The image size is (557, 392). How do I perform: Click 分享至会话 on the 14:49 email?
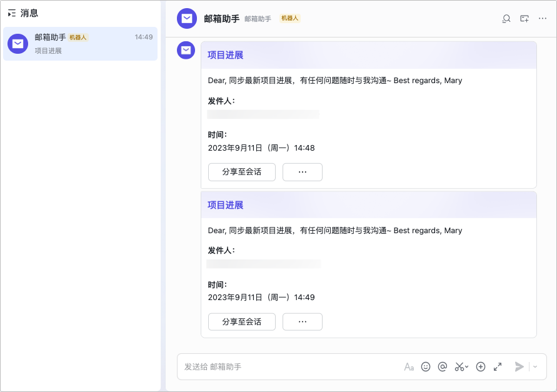tap(242, 322)
